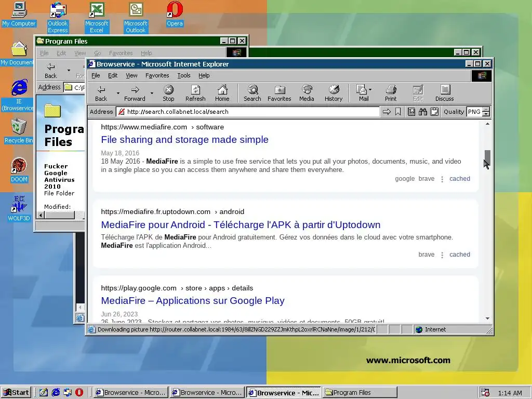Open options dots for the uptodown result
The height and width of the screenshot is (399, 532).
point(442,255)
